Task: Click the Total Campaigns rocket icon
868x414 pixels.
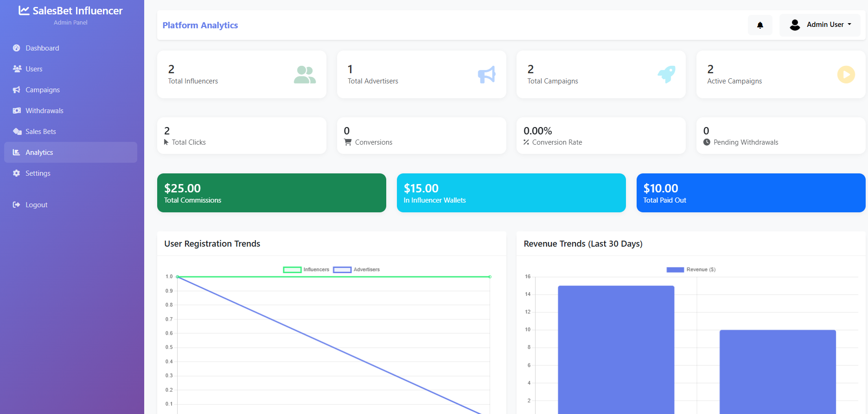Action: coord(667,75)
